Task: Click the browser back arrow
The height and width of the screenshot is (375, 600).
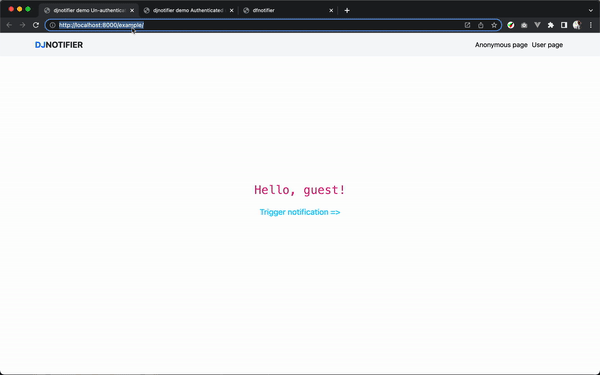Action: pyautogui.click(x=9, y=25)
